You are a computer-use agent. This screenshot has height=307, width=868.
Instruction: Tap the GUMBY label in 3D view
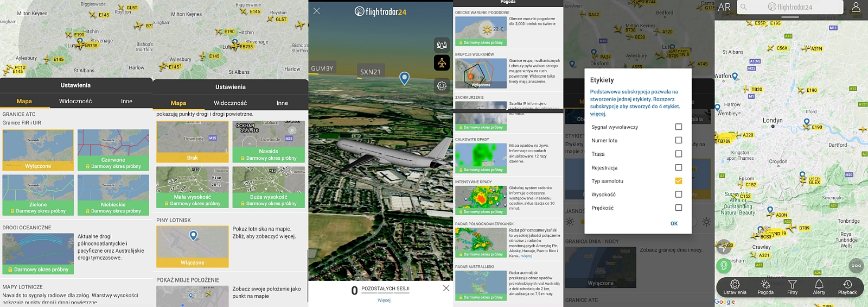(x=322, y=68)
